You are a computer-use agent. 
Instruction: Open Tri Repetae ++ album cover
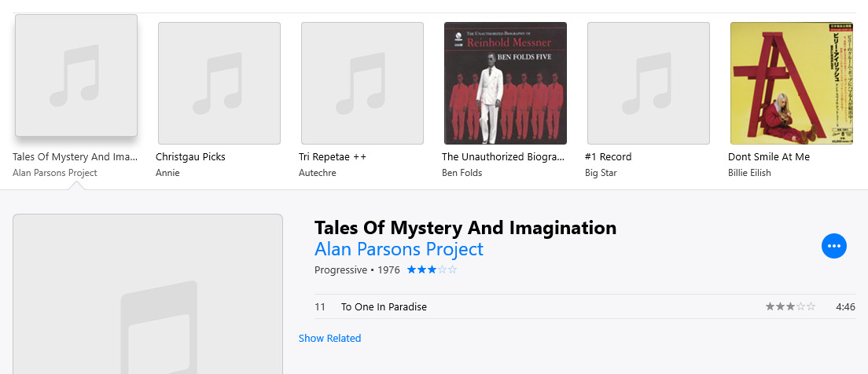pyautogui.click(x=362, y=83)
